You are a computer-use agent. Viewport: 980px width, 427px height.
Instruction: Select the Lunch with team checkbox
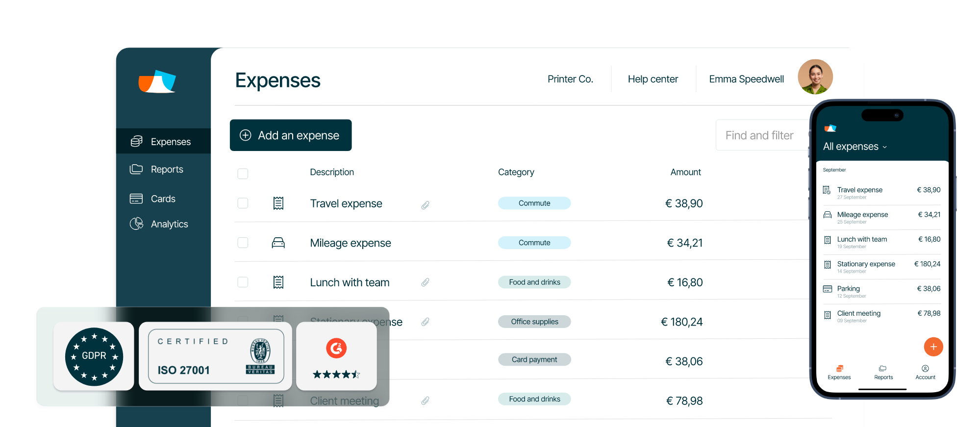pos(243,282)
